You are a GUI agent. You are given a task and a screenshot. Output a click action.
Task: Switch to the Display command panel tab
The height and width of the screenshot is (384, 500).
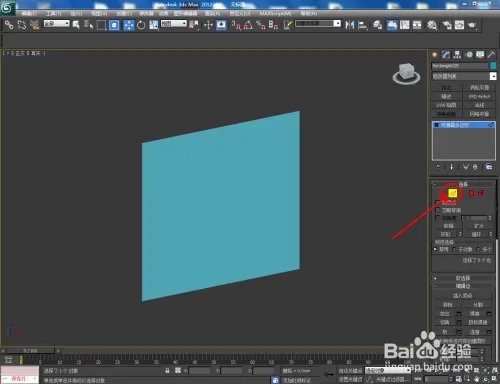pos(480,55)
